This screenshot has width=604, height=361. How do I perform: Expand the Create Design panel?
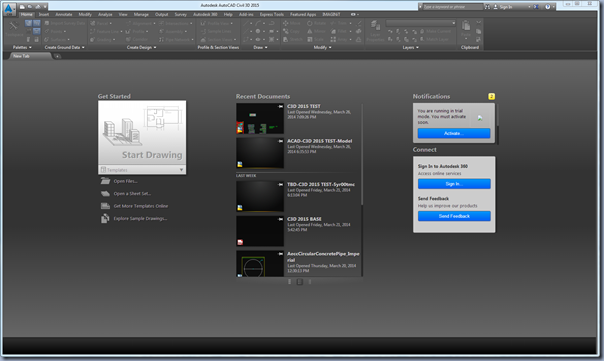(x=141, y=47)
